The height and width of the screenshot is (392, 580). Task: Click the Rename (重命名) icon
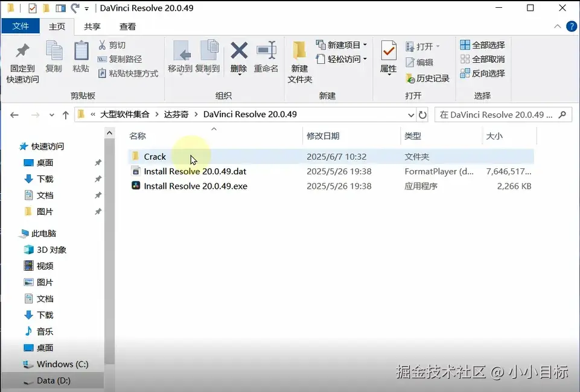[266, 51]
